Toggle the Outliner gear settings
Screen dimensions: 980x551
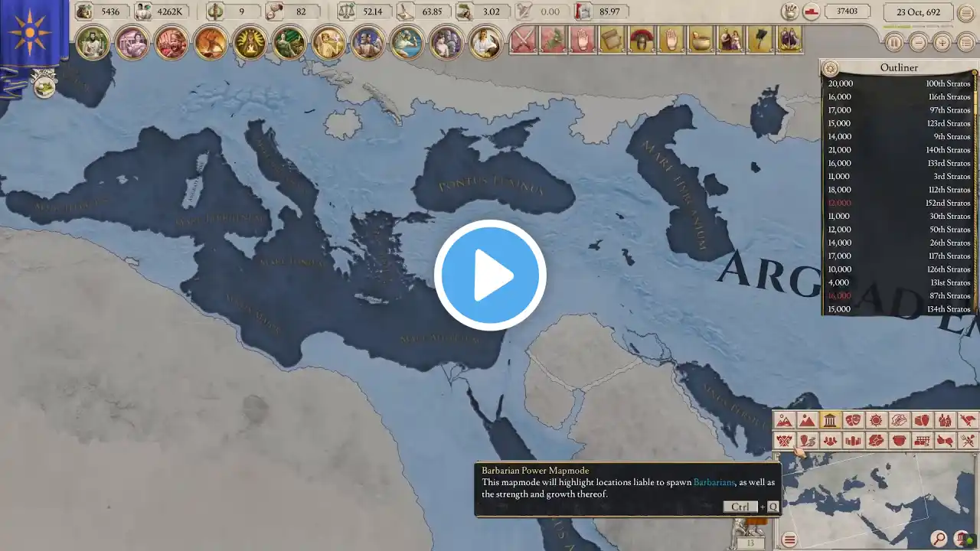click(x=830, y=68)
